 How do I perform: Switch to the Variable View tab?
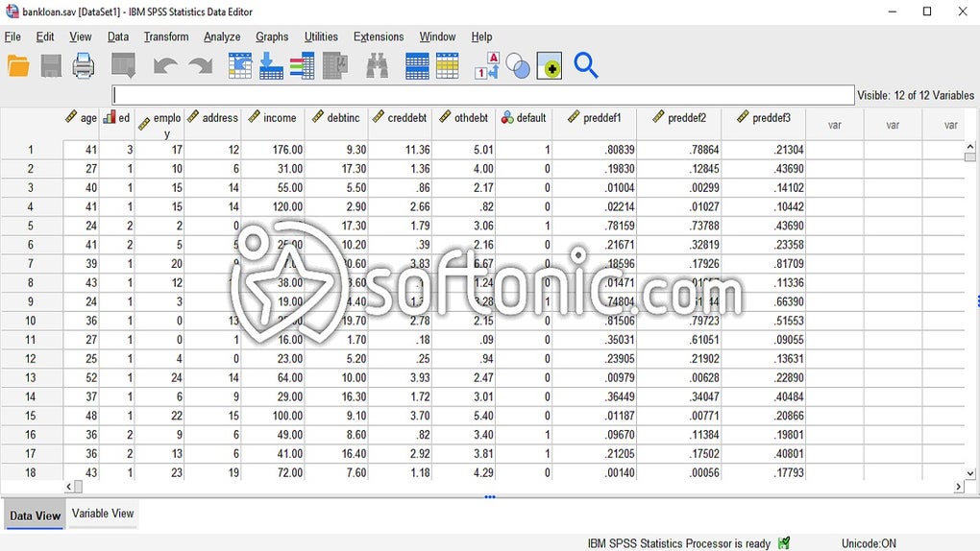(x=103, y=514)
